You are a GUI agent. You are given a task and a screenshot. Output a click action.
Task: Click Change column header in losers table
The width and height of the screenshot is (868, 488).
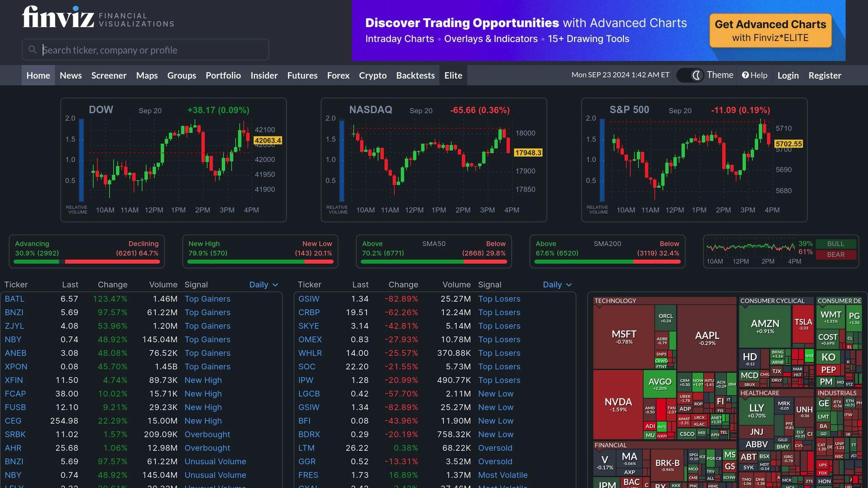pos(403,285)
